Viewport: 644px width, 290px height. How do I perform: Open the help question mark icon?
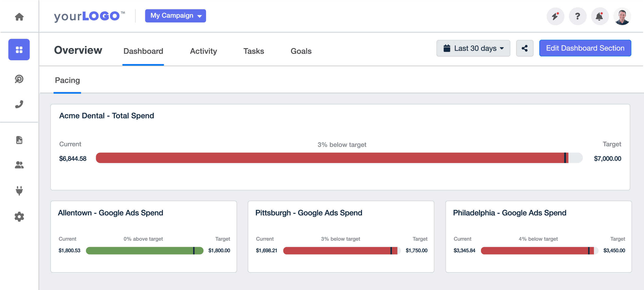pos(578,16)
